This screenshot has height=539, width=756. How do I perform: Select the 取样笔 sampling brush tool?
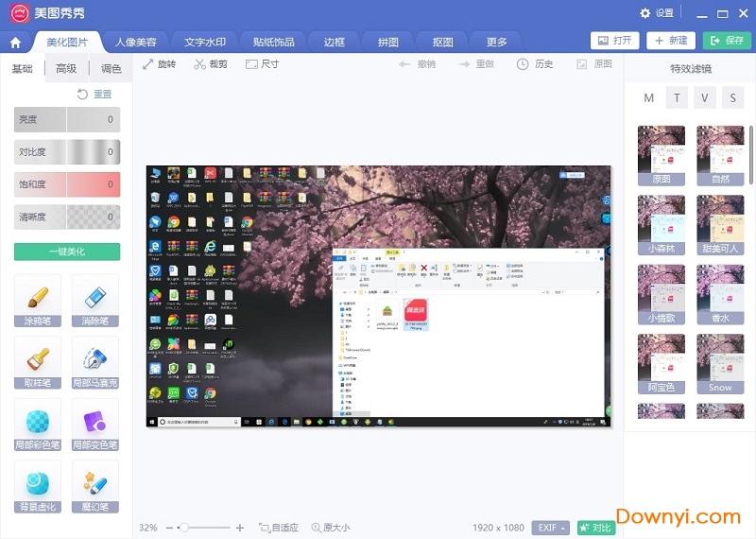coord(38,363)
